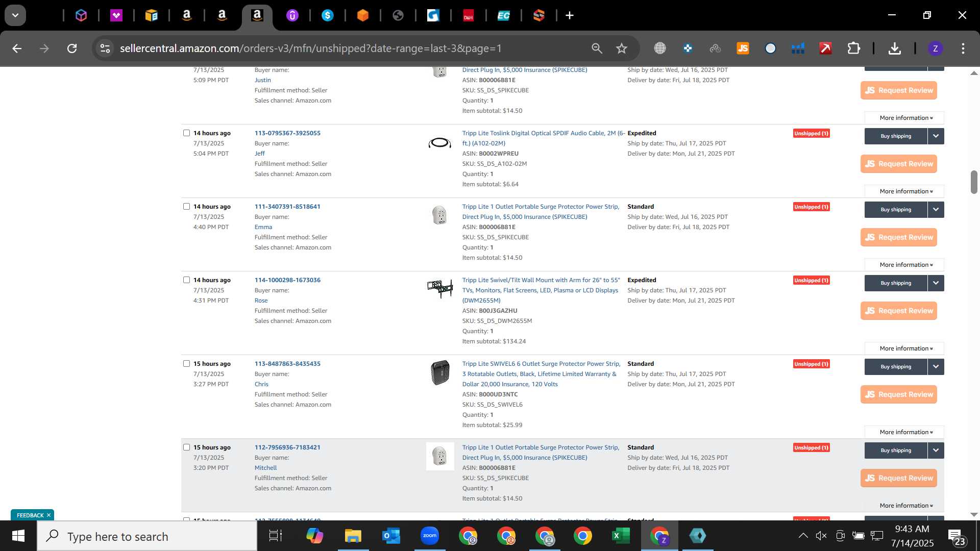Open order link 114-1000298-1673036

coord(287,280)
